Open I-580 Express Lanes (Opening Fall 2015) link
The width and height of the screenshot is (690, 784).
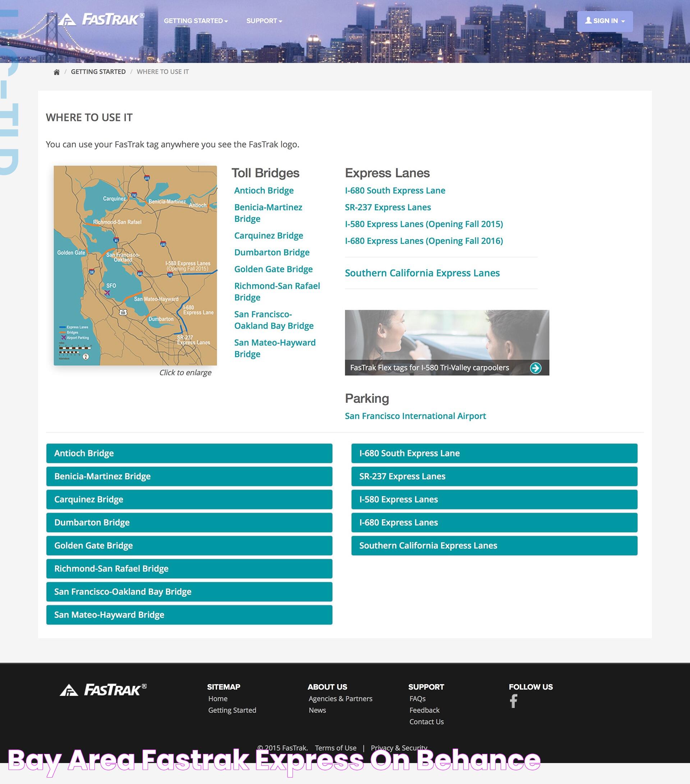tap(424, 224)
